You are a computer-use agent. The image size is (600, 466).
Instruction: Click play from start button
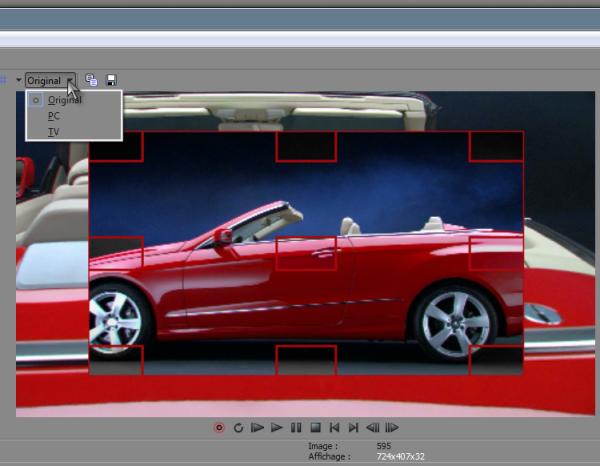(257, 428)
